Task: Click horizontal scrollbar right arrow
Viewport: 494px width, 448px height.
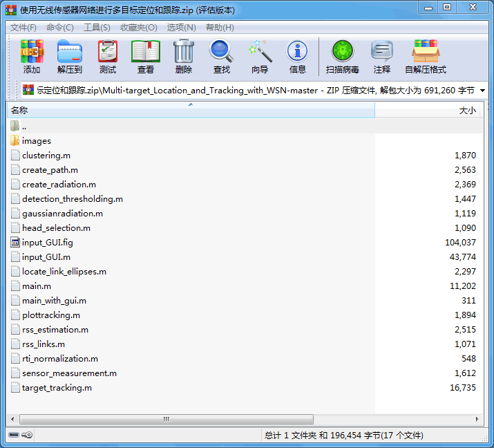Action: click(477, 419)
